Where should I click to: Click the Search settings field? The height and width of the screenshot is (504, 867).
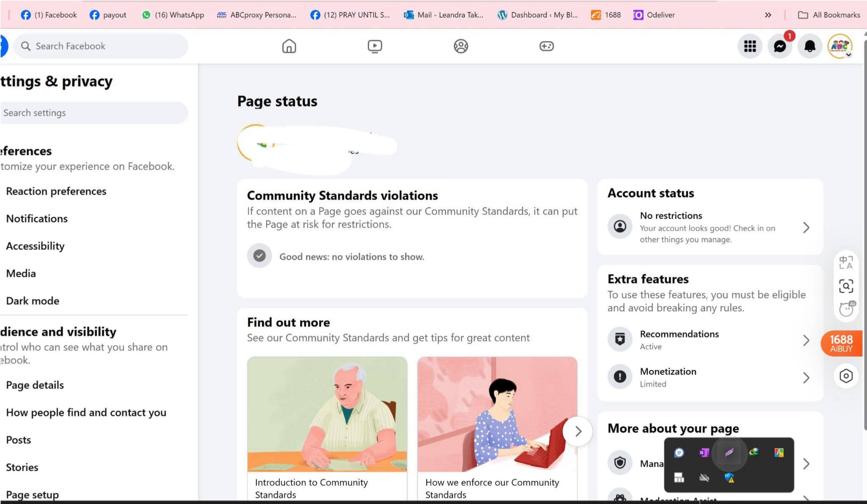coord(94,113)
